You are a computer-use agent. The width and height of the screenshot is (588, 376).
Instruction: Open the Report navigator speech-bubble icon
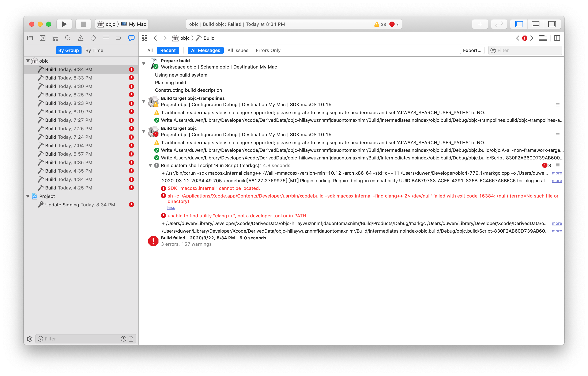tap(131, 38)
